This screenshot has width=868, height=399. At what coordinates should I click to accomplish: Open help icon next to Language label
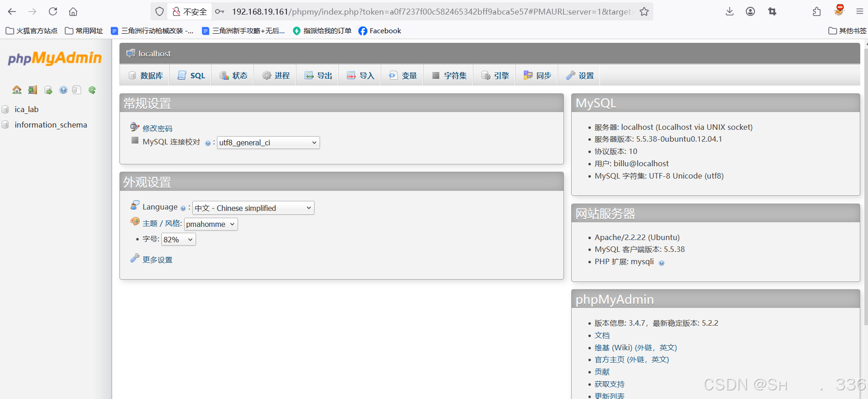coord(183,208)
